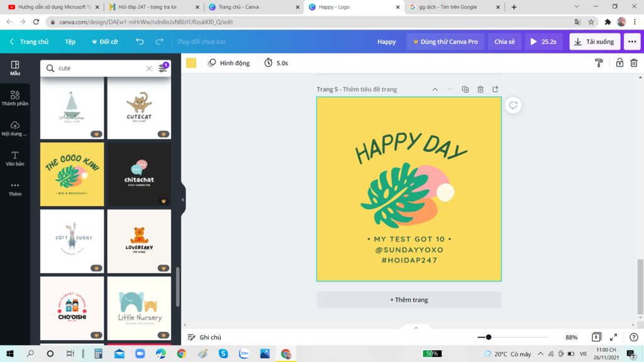Open the Tệp file menu
Image resolution: width=644 pixels, height=362 pixels.
(x=70, y=41)
